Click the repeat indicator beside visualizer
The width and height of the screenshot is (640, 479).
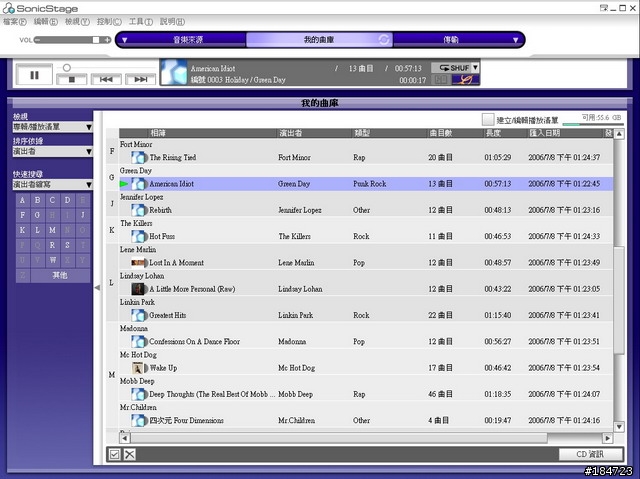point(441,80)
